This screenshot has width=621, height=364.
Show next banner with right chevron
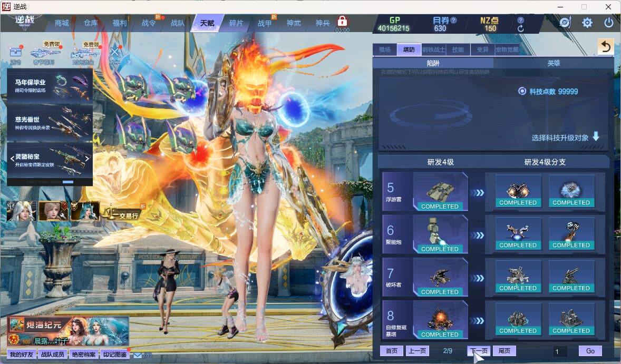click(87, 159)
